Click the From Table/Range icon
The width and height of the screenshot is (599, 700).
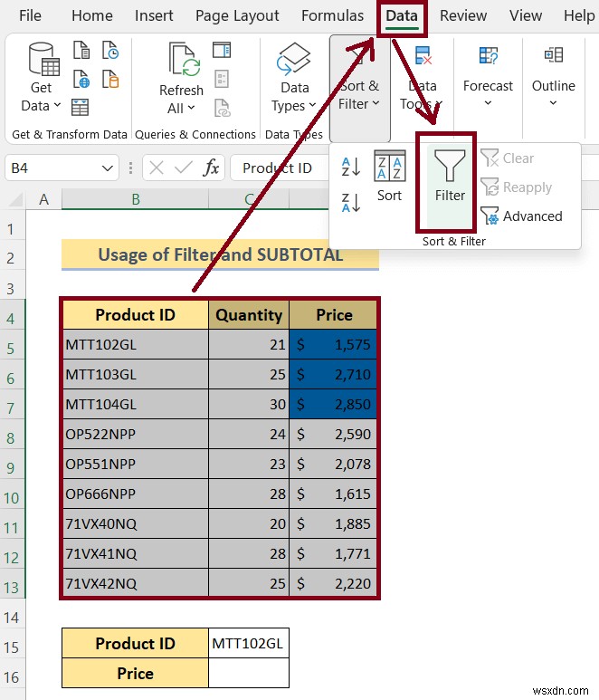(81, 107)
